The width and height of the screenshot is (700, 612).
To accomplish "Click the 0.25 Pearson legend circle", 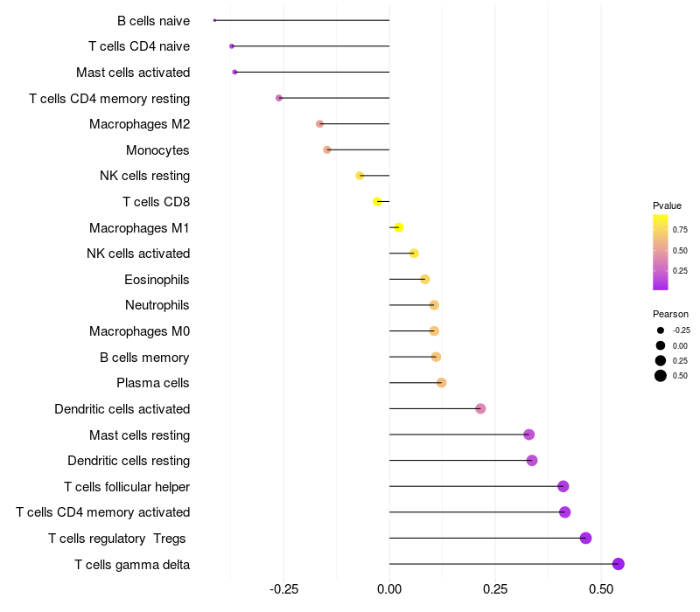I will click(661, 361).
